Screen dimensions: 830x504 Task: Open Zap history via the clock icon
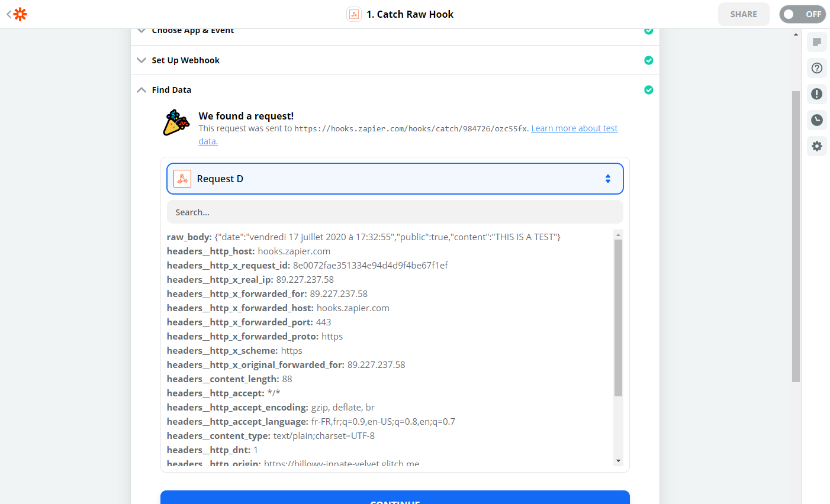tap(816, 120)
